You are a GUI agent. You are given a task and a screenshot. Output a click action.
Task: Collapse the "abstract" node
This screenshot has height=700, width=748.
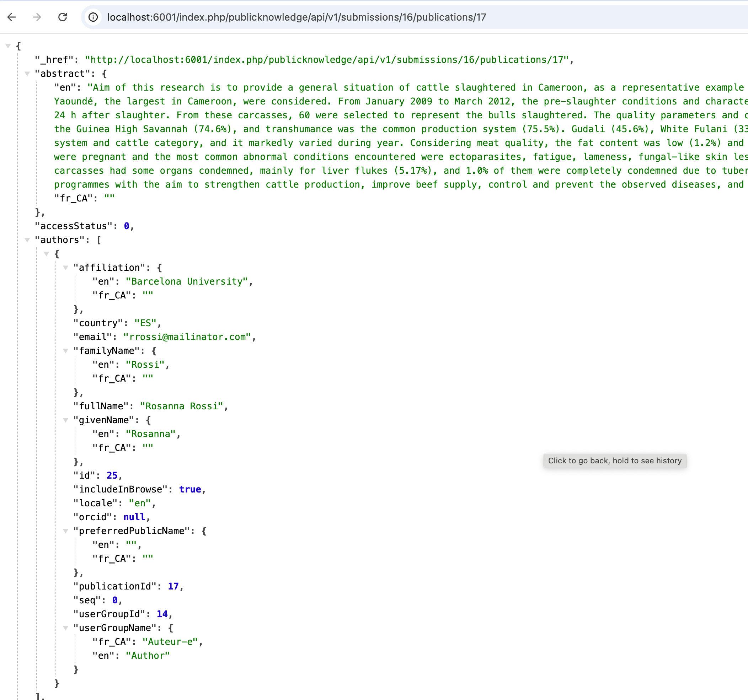pyautogui.click(x=27, y=74)
